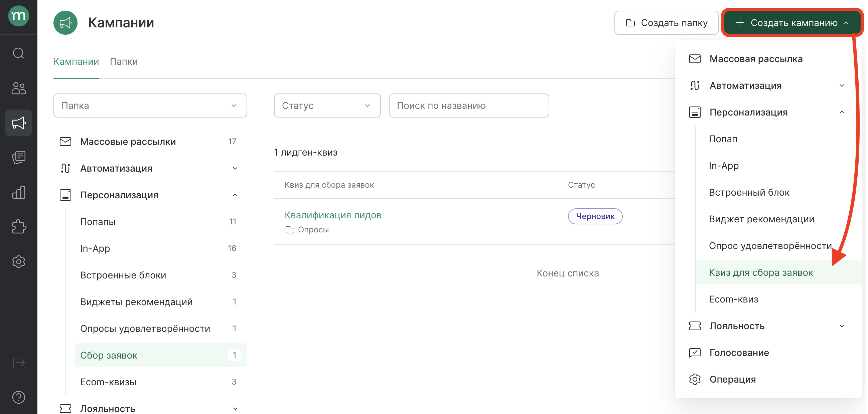Open the Папка filter dropdown
Screen dimensions: 868x414
pos(150,106)
